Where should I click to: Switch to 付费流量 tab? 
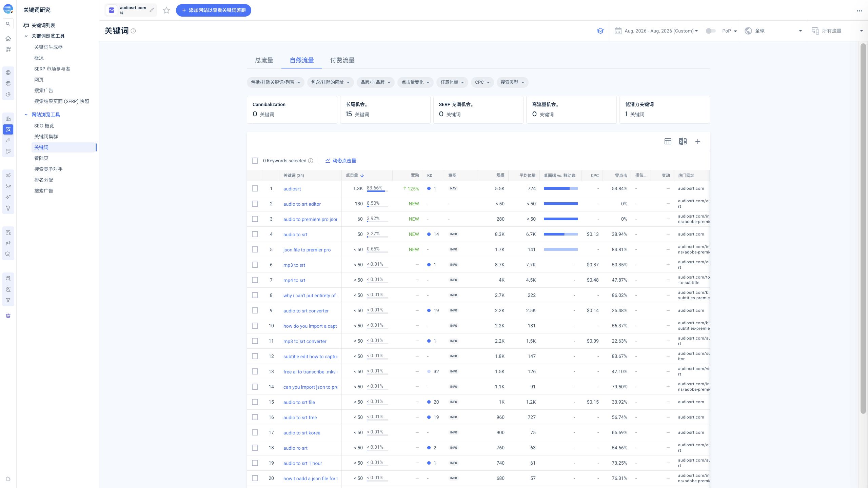tap(342, 60)
